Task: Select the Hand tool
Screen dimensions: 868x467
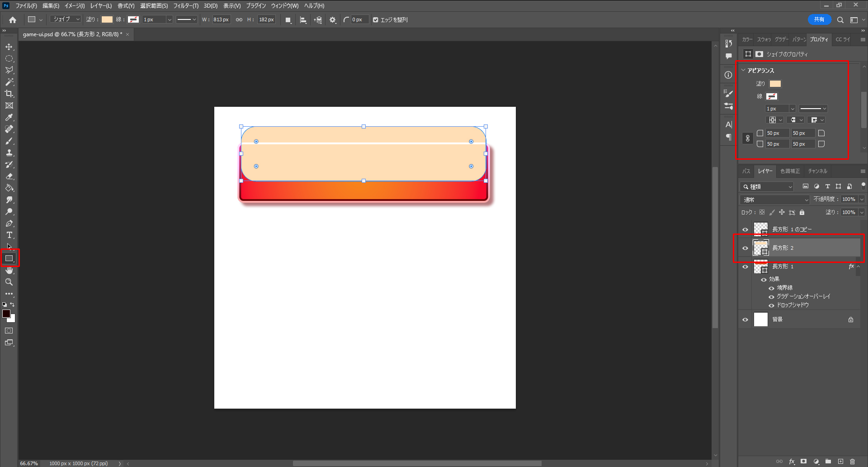Action: [x=9, y=270]
